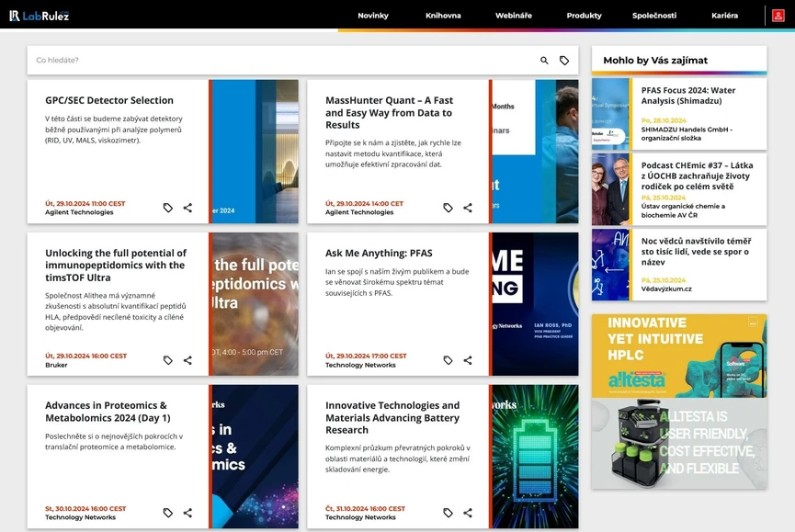795x532 pixels.
Task: Click 'Út, 29.10.2024 14:00 CET' date
Action: coord(364,204)
